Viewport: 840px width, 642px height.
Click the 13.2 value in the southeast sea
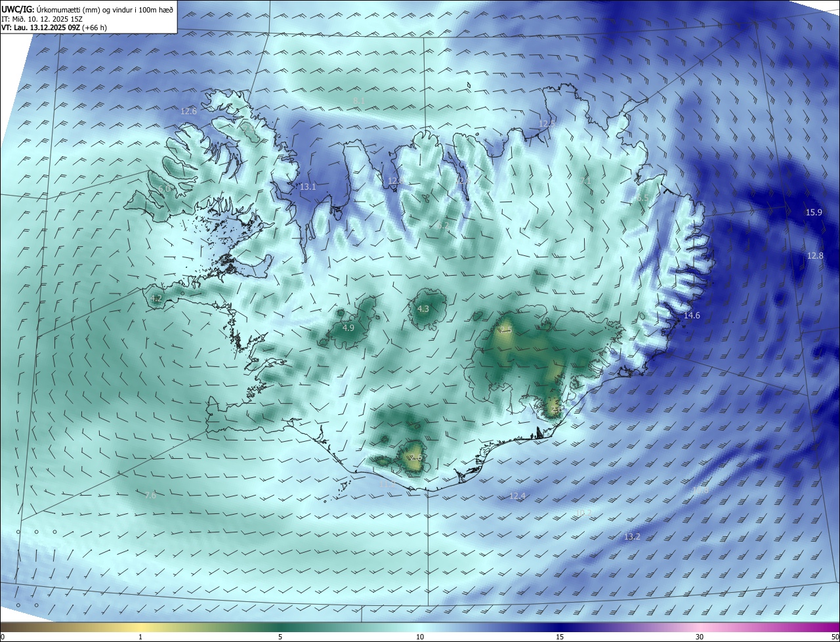[x=631, y=536]
